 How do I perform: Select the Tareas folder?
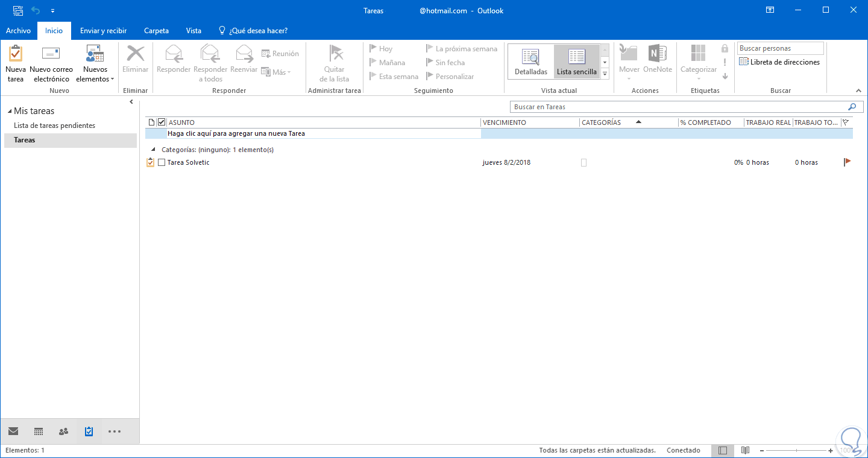pos(71,140)
